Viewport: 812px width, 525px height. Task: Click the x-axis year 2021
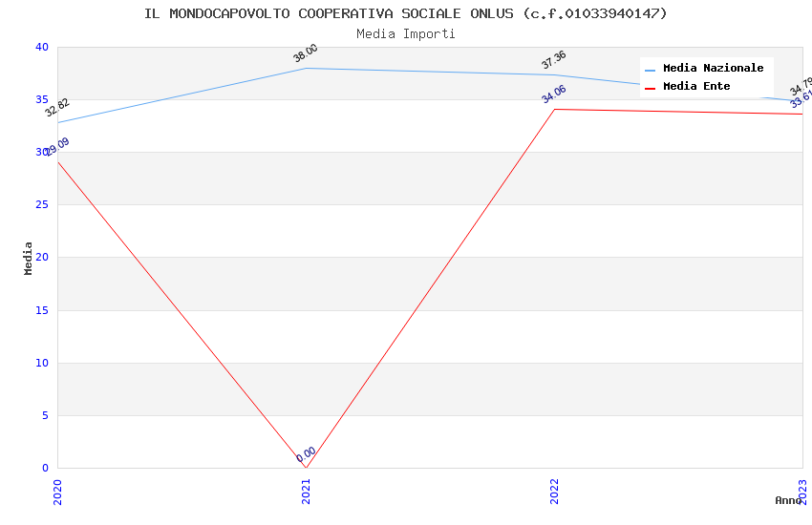pyautogui.click(x=306, y=492)
